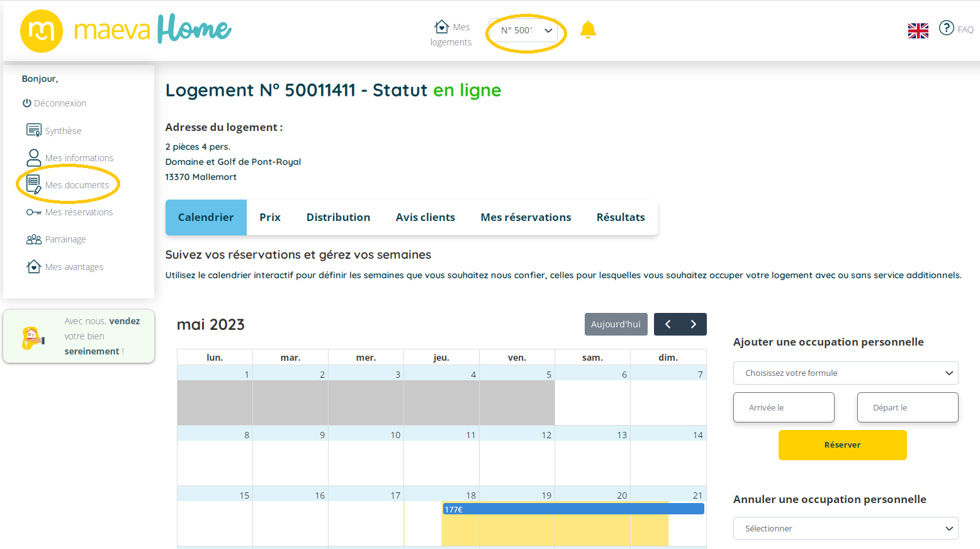Open Synthèse icon in sidebar
This screenshot has height=549, width=980.
tap(33, 130)
